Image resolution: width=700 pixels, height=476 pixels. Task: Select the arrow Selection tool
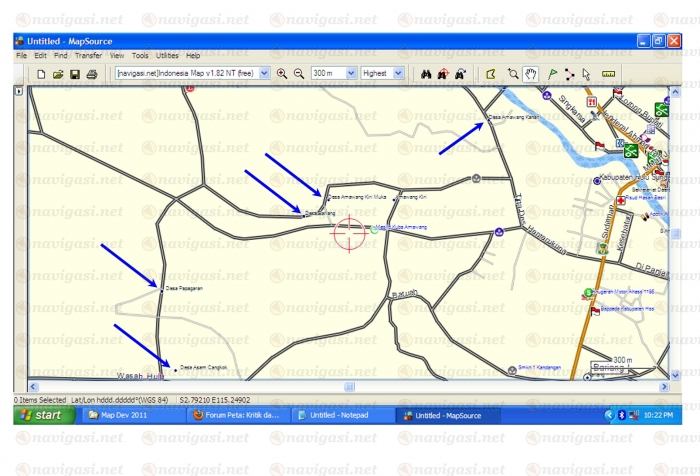[586, 74]
